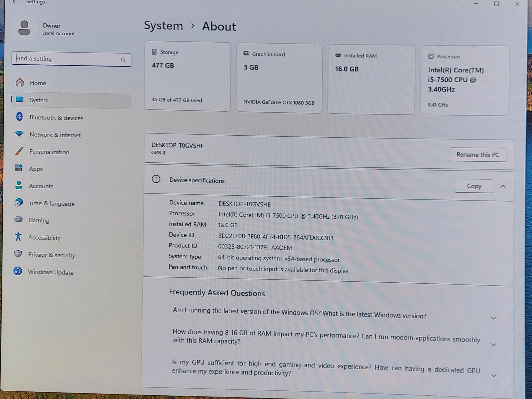
Task: Open Accounts settings
Action: click(x=41, y=186)
